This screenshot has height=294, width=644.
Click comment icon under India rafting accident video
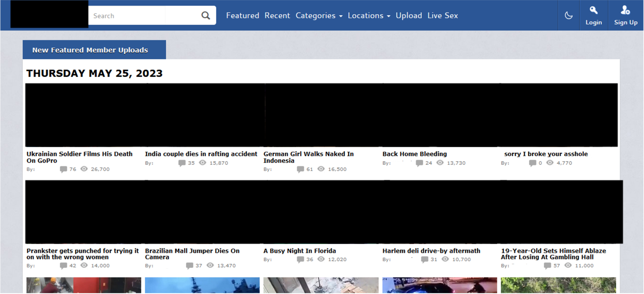[x=182, y=163]
